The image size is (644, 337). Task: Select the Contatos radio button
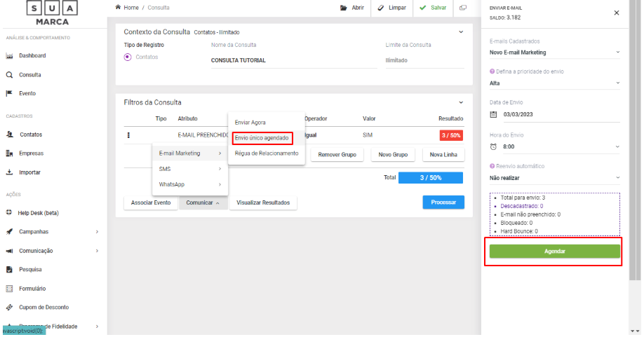pyautogui.click(x=128, y=57)
